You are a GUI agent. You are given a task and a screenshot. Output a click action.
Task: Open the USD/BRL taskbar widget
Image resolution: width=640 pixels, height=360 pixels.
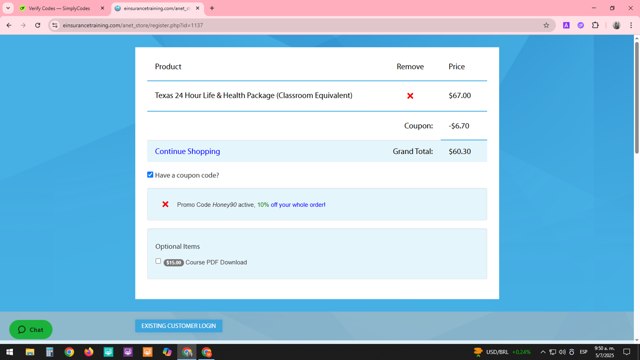pyautogui.click(x=502, y=352)
